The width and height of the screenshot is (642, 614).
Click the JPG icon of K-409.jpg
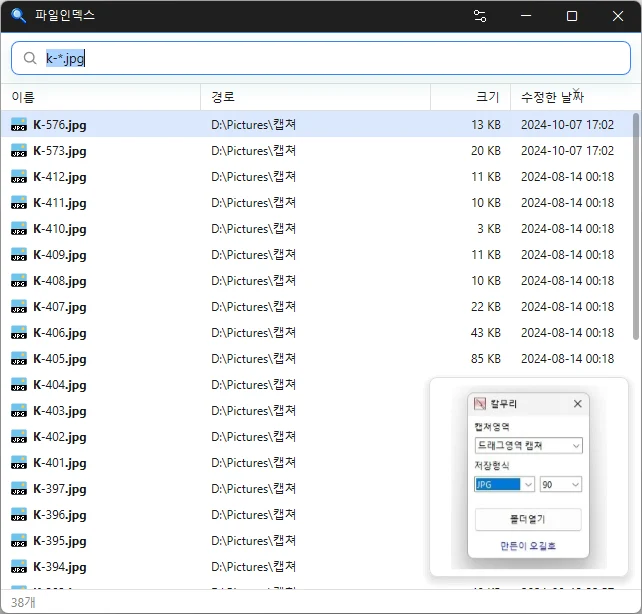tap(19, 255)
